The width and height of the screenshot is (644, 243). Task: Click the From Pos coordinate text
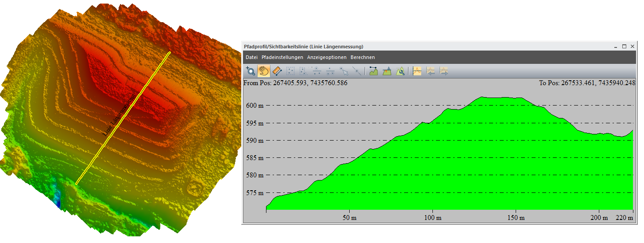pos(296,83)
